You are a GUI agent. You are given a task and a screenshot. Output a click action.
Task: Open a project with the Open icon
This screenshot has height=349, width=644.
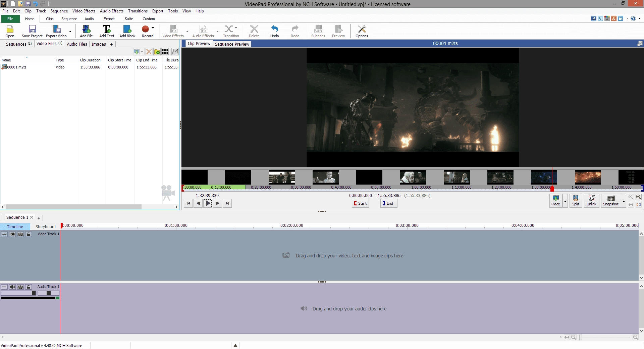pos(10,31)
